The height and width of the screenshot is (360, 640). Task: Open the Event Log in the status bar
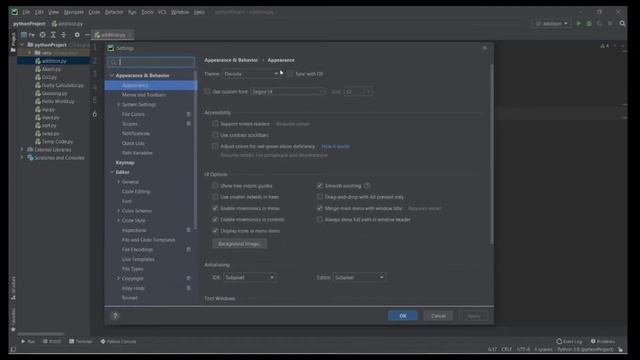click(569, 341)
